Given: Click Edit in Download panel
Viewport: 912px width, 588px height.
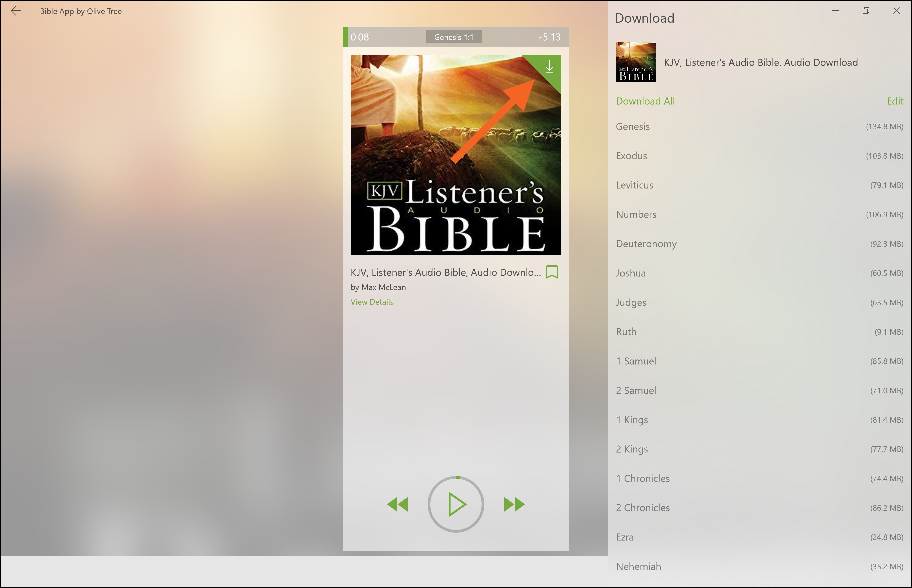Looking at the screenshot, I should pyautogui.click(x=894, y=101).
